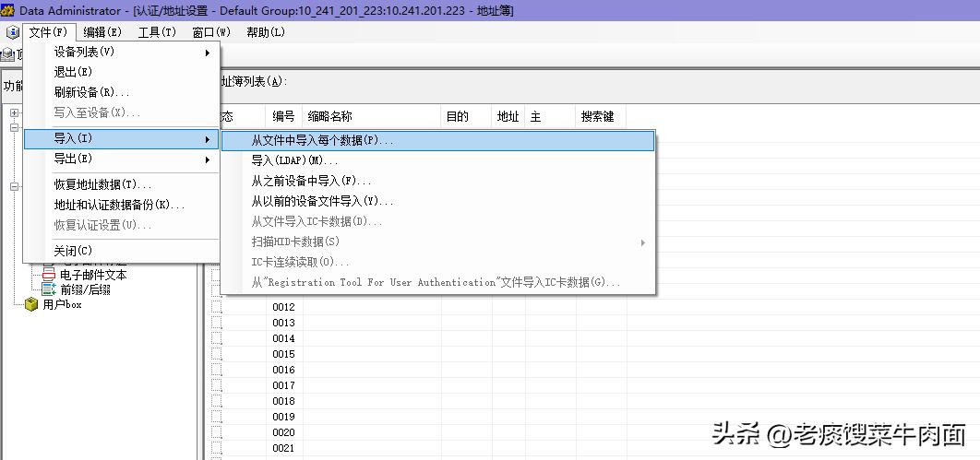This screenshot has height=460, width=980.
Task: Sort by the 主 column header
Action: click(550, 116)
